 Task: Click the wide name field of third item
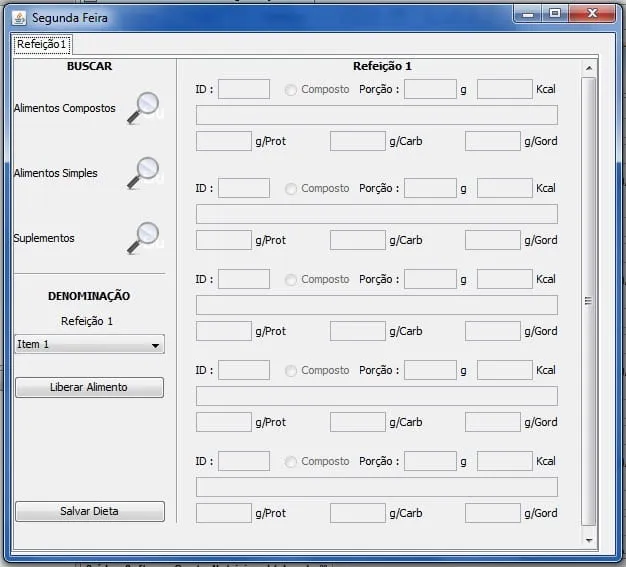tap(377, 305)
